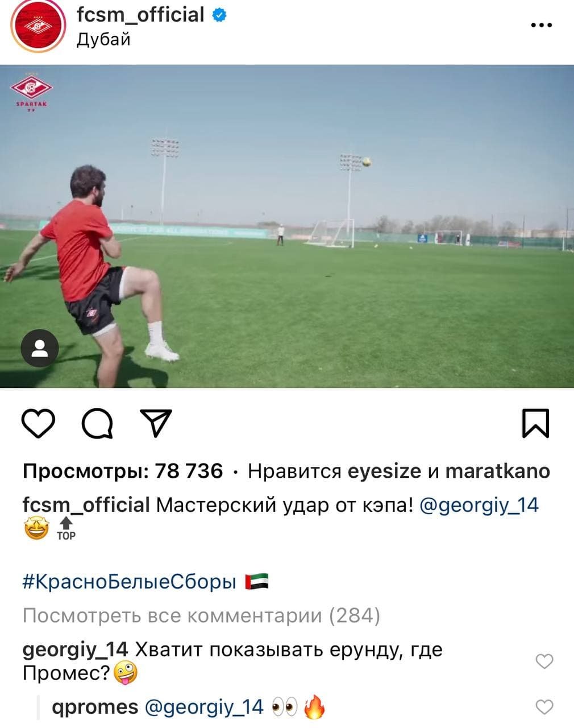
Task: Open fcsm_official profile picture
Action: pos(39,27)
